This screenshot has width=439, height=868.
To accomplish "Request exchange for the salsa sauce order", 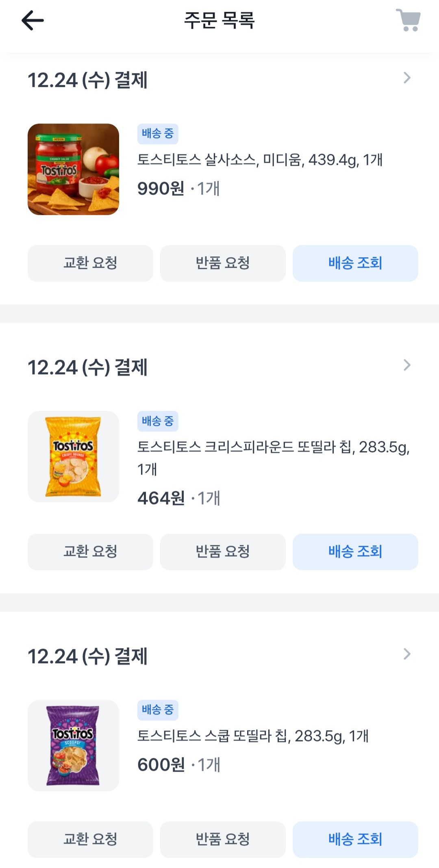I will [x=90, y=263].
